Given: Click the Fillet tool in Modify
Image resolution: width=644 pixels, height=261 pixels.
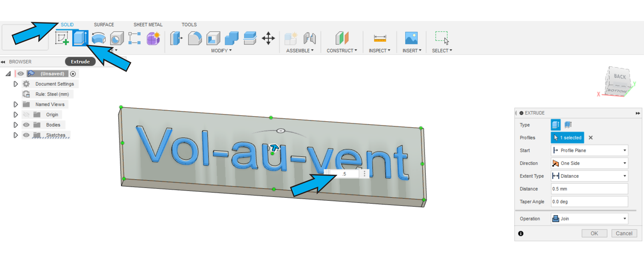Looking at the screenshot, I should 195,38.
